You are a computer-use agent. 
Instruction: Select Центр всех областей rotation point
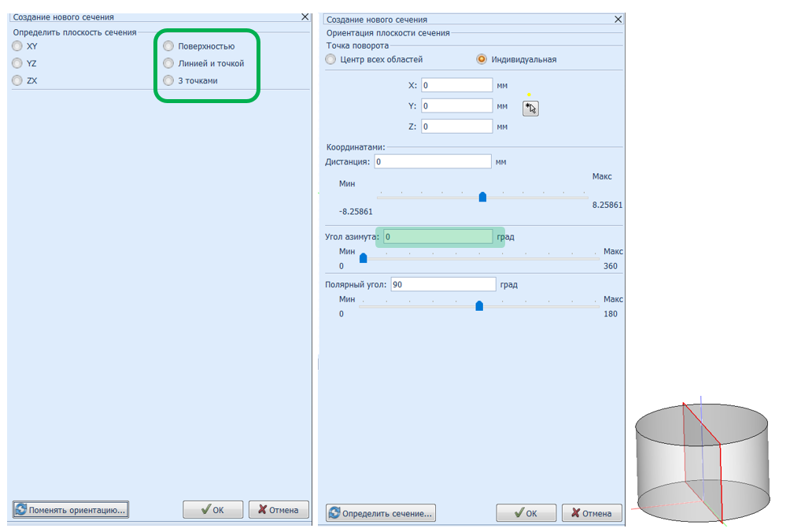pos(330,60)
